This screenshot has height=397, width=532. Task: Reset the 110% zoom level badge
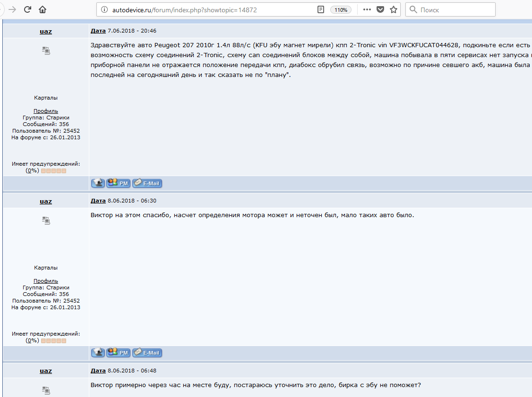341,10
